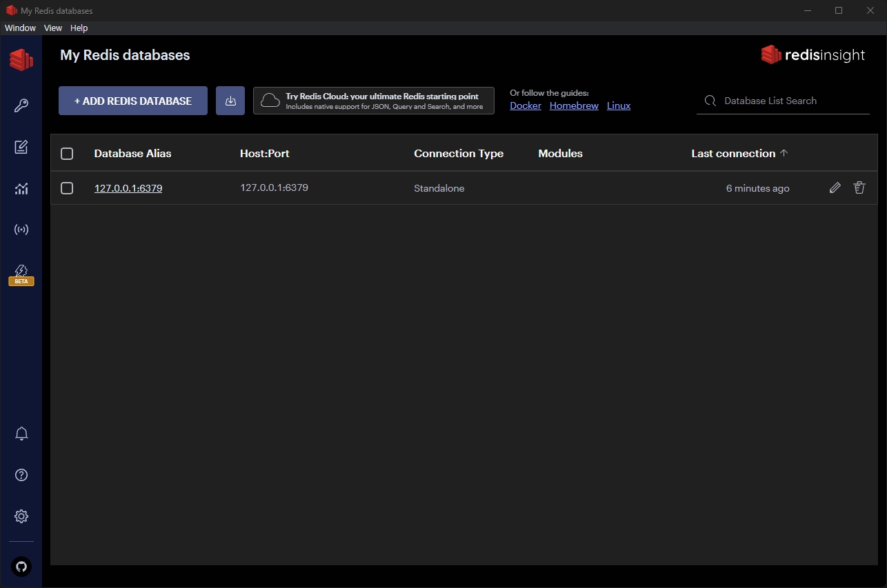887x588 pixels.
Task: Open the GitHub repository icon
Action: (x=21, y=567)
